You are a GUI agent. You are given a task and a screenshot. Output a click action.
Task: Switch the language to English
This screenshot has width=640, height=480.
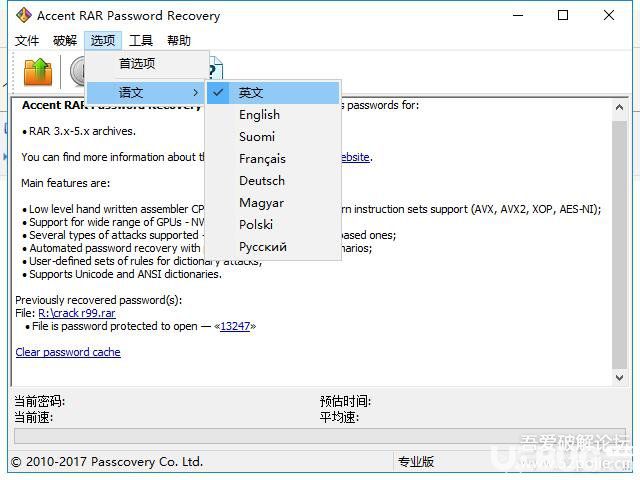pos(273,115)
